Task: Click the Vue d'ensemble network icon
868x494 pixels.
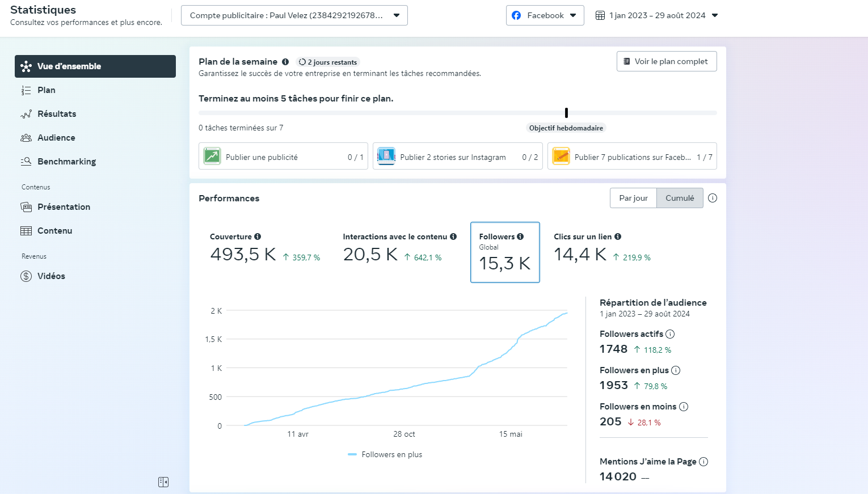Action: coord(26,66)
